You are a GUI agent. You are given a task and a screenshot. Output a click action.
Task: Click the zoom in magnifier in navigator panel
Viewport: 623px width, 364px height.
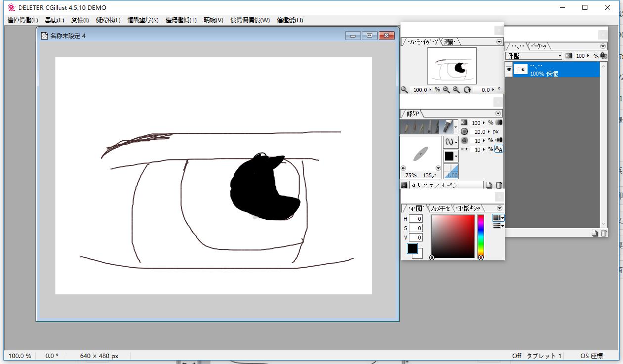(456, 90)
